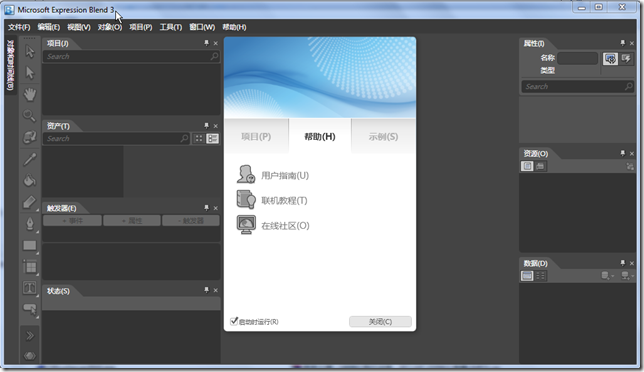
Task: Open the 视图(V) menu
Action: click(79, 27)
